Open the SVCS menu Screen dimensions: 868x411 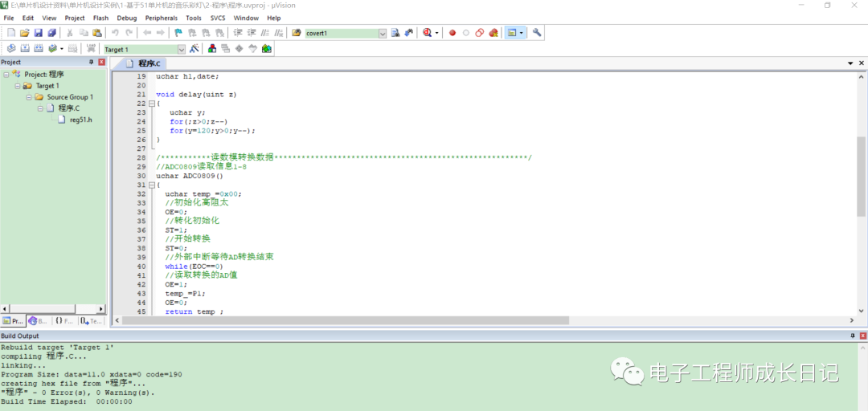pos(218,18)
